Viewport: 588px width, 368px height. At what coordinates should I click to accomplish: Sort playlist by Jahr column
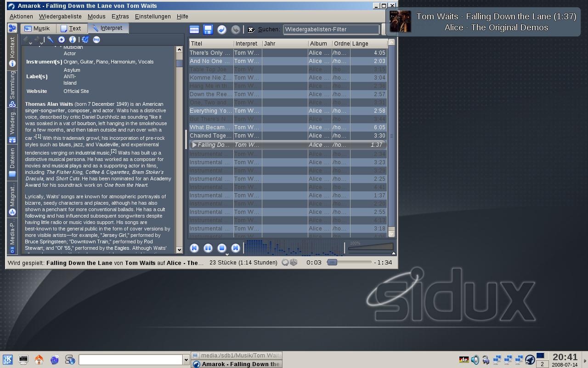click(285, 44)
